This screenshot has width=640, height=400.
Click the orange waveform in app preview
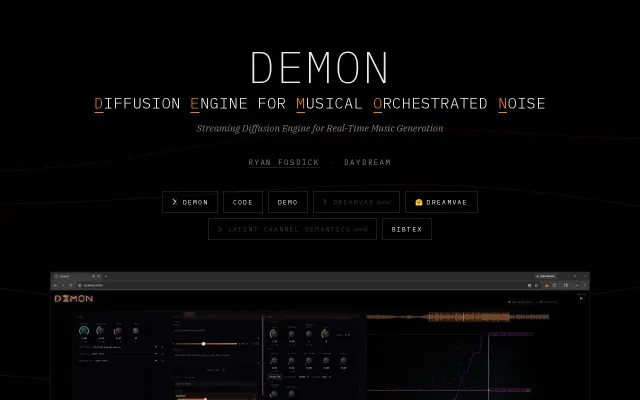458,317
